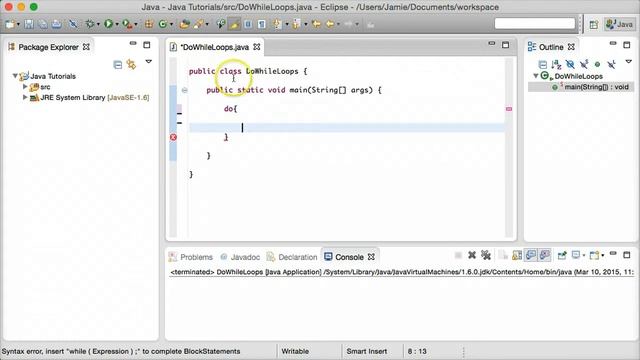
Task: Collapse All in Package Explorer
Action: pos(118,64)
